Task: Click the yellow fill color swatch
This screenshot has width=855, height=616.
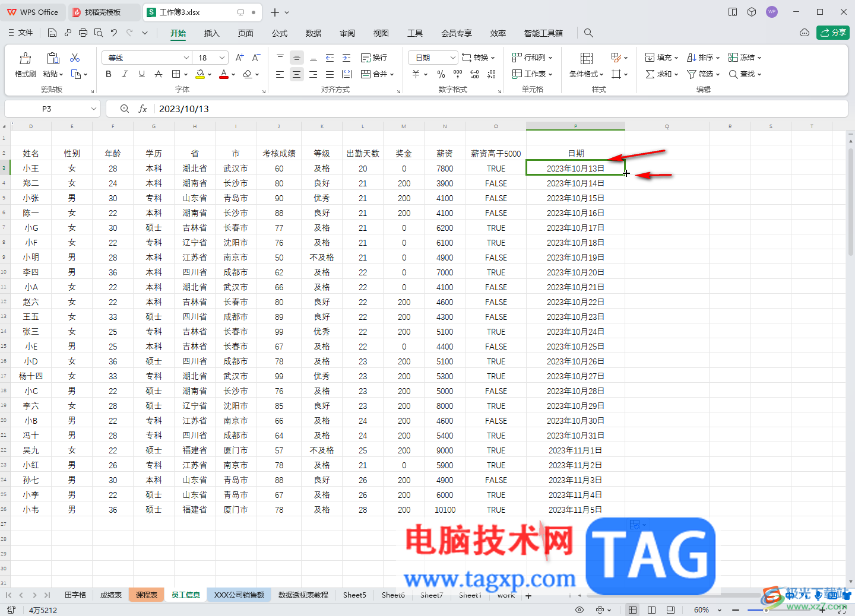Action: coord(201,74)
